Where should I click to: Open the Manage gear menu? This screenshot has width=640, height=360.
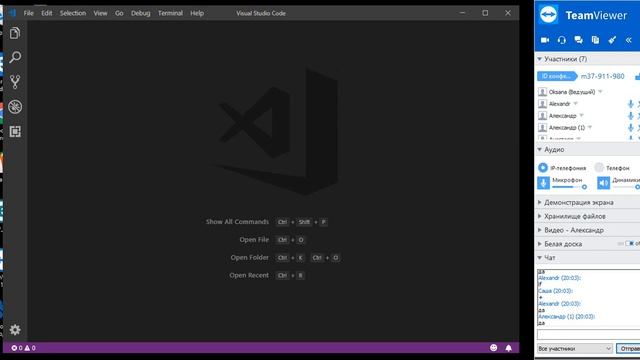[x=15, y=329]
